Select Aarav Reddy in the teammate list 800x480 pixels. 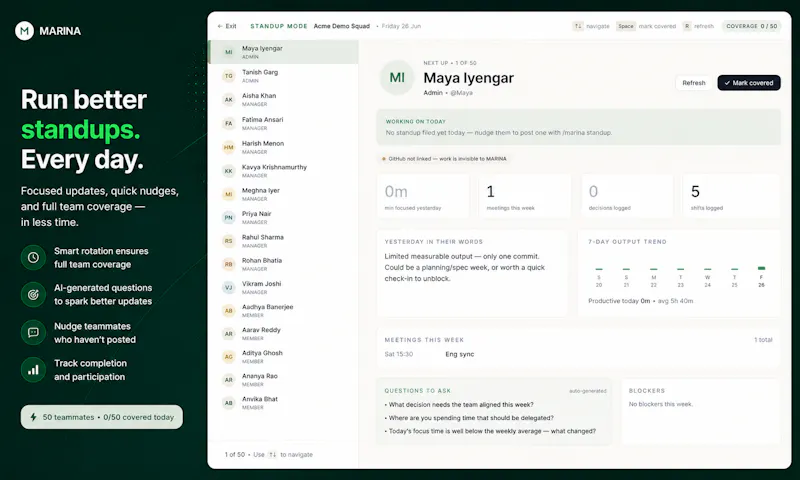283,334
